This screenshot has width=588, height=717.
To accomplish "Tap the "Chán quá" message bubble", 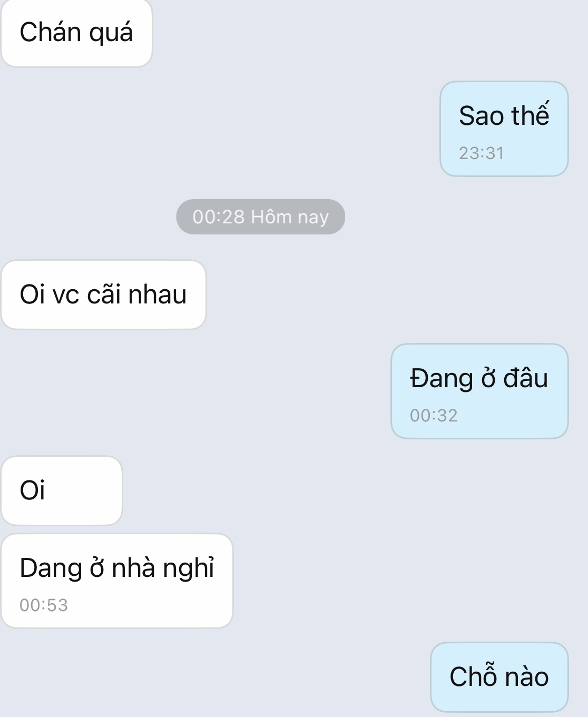I will [76, 33].
